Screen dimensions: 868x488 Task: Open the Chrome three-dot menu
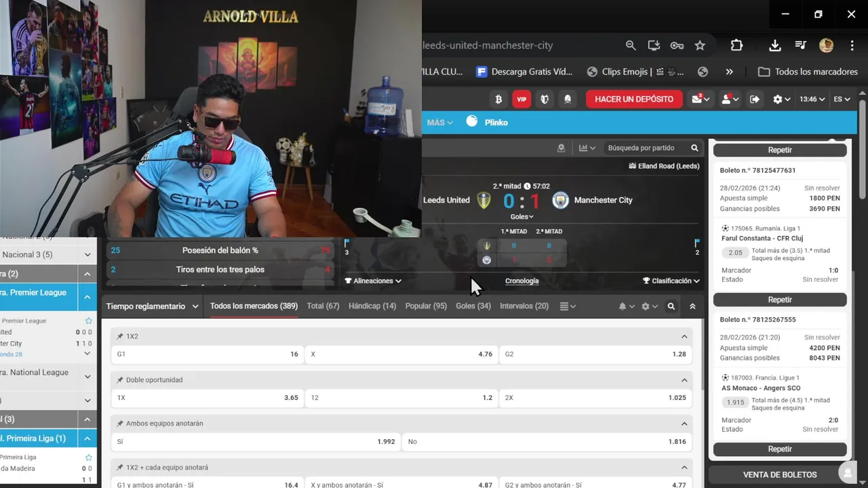(x=852, y=45)
